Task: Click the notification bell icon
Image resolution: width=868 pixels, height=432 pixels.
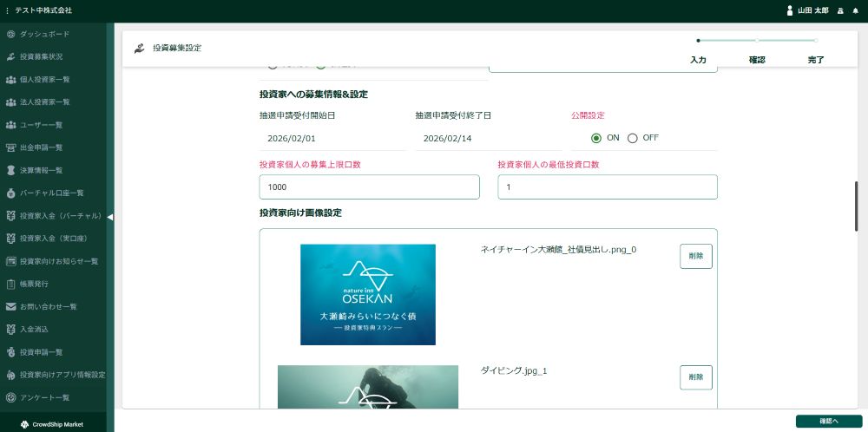Action: click(x=855, y=10)
